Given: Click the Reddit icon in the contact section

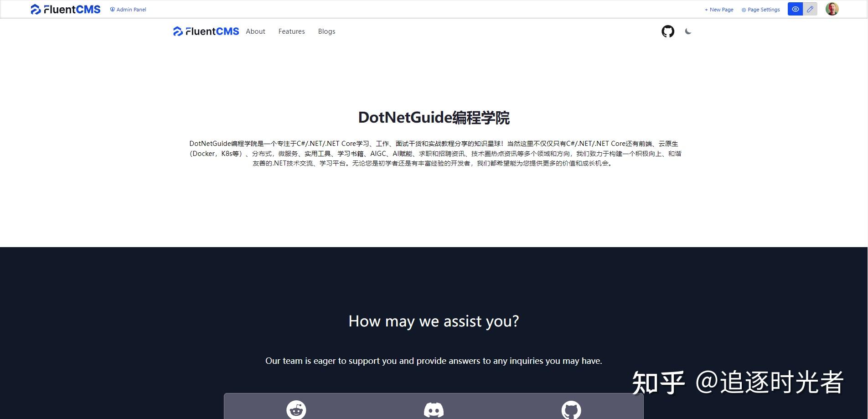Looking at the screenshot, I should pos(295,409).
